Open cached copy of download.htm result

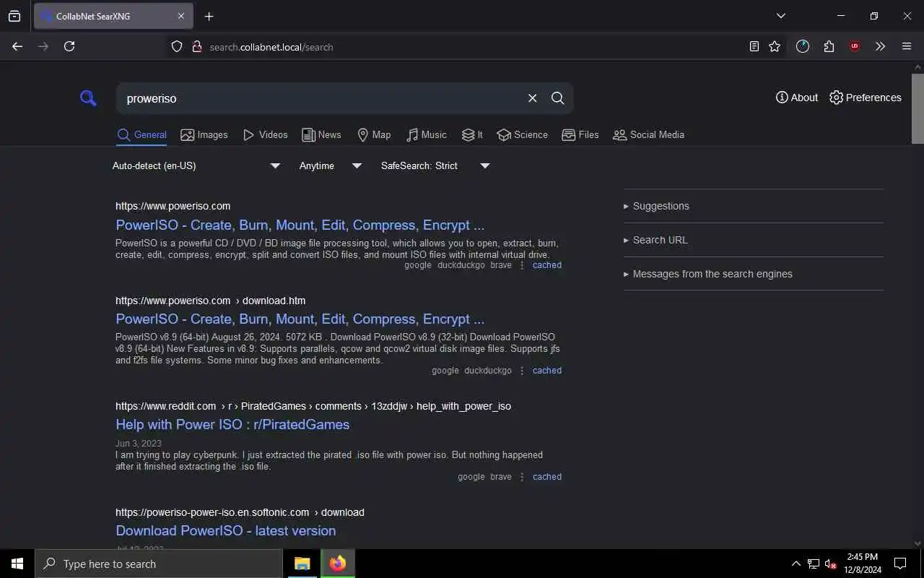(x=547, y=371)
